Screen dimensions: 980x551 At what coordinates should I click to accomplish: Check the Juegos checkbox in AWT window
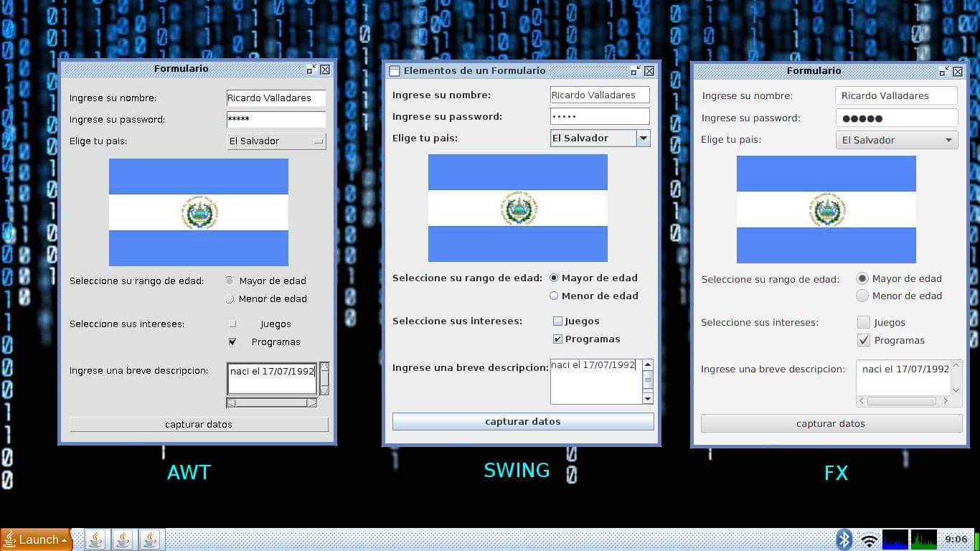click(x=232, y=324)
